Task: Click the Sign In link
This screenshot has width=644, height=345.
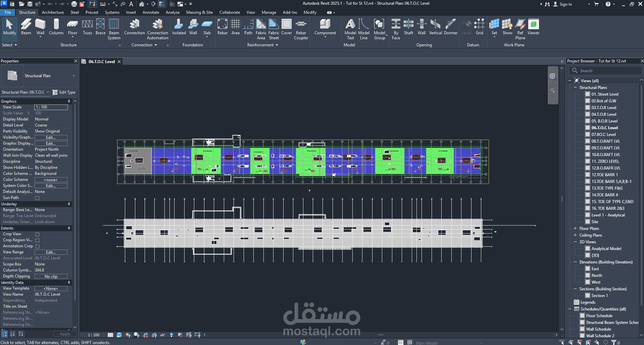Action: (562, 4)
